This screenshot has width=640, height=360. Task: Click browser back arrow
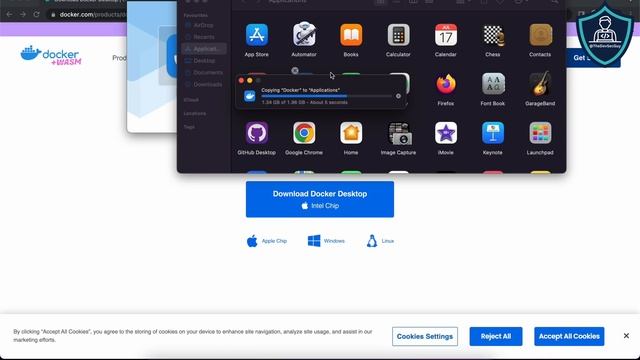(x=9, y=14)
